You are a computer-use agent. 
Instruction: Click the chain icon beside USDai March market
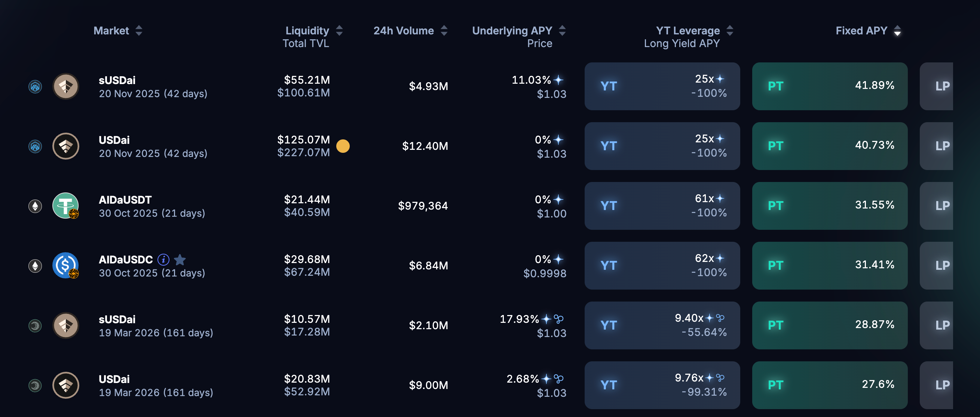pyautogui.click(x=35, y=386)
